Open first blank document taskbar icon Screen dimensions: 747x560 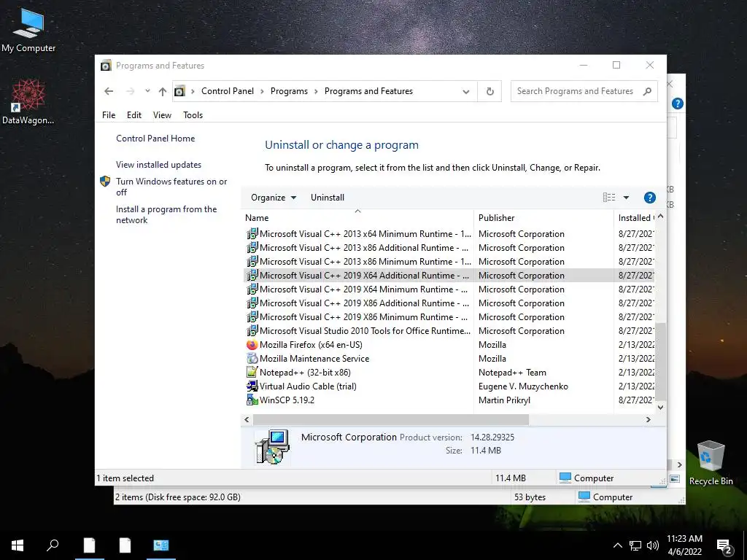pyautogui.click(x=89, y=545)
